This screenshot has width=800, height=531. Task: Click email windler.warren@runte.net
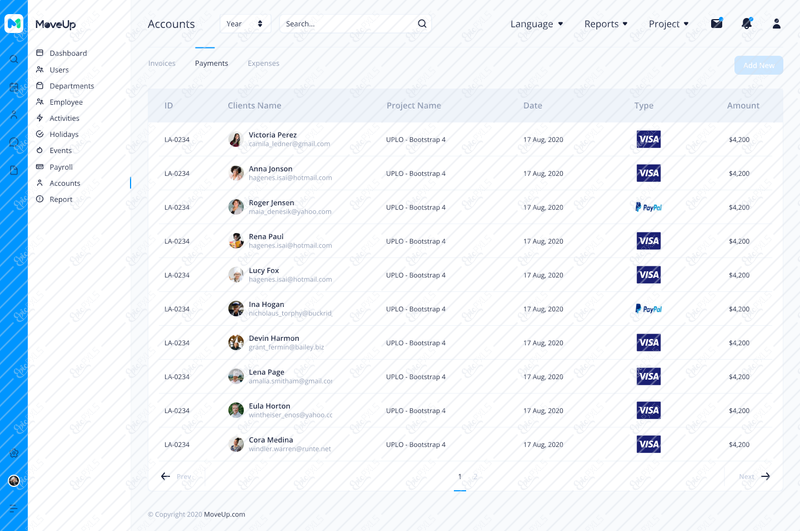tap(290, 449)
